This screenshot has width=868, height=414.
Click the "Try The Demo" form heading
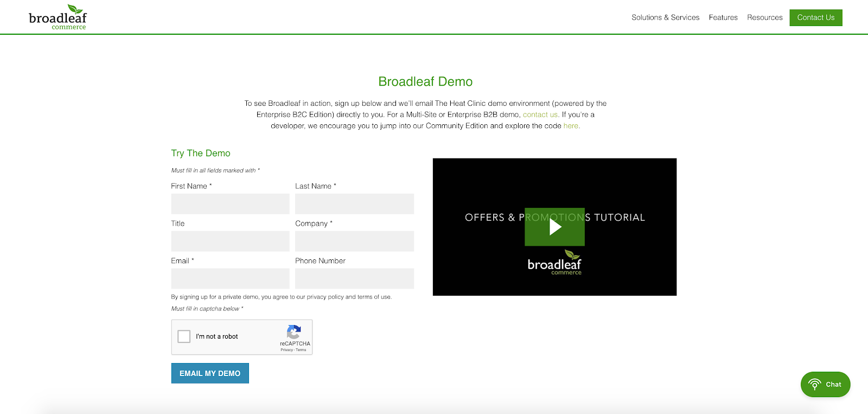coord(201,153)
